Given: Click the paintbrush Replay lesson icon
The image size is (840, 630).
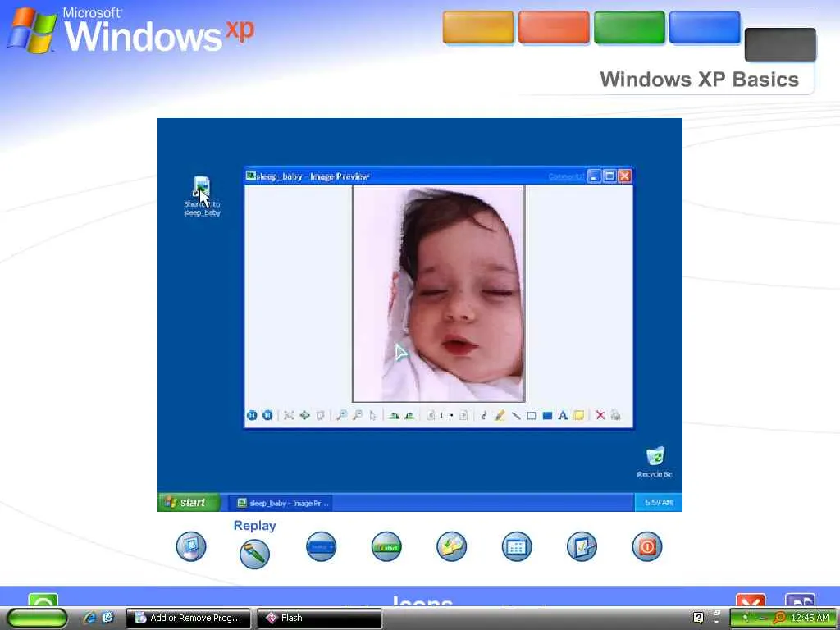Looking at the screenshot, I should (x=254, y=554).
